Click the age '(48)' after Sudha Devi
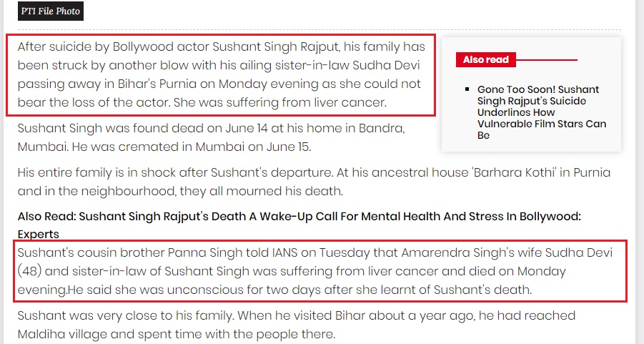This screenshot has width=644, height=344. pos(29,271)
